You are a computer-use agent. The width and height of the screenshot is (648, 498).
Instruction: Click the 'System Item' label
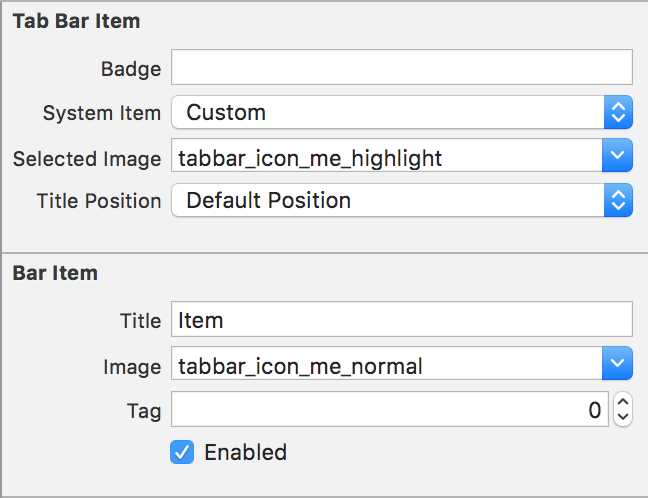click(101, 113)
